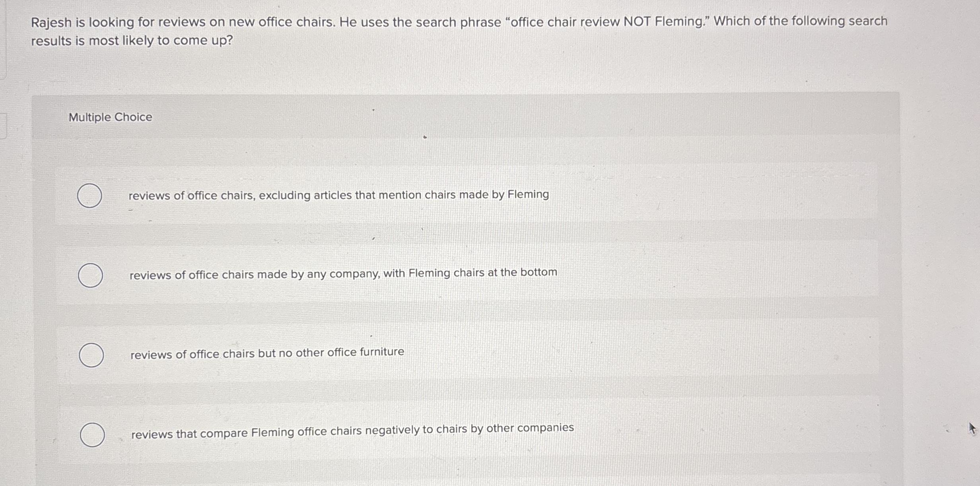Click answer 'reviews of office chairs, excluding Fleming articles'
Screen dimensions: 980x486
tap(338, 195)
